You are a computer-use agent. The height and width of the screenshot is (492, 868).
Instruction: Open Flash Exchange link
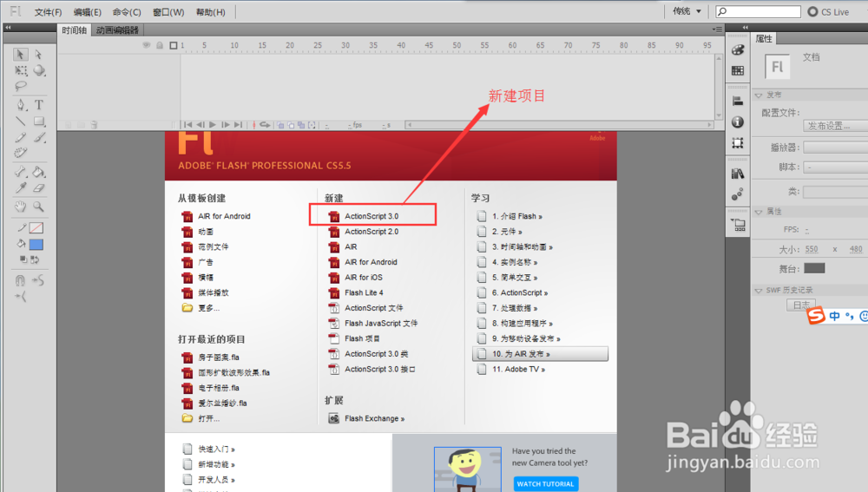pyautogui.click(x=374, y=418)
